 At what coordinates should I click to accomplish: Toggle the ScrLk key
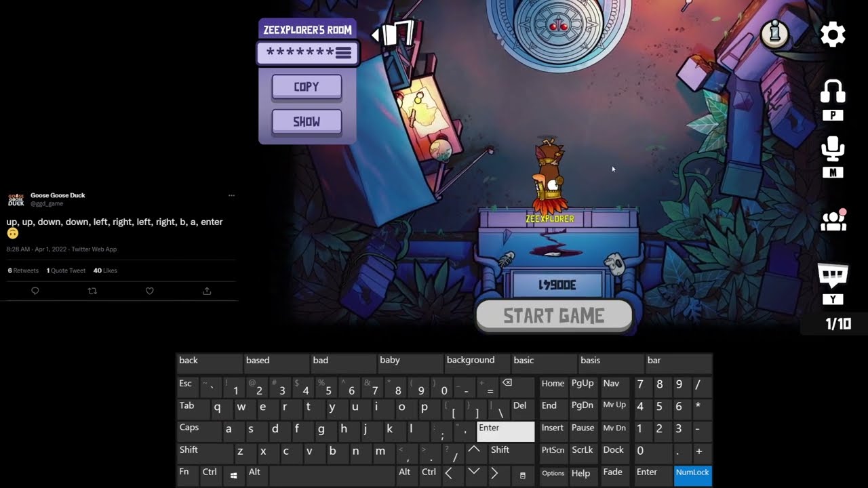click(583, 453)
